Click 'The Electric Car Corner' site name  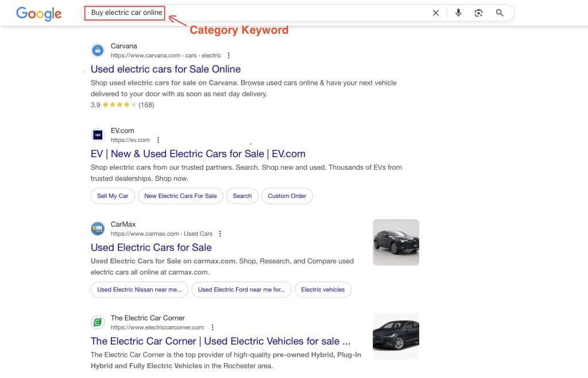(x=148, y=318)
